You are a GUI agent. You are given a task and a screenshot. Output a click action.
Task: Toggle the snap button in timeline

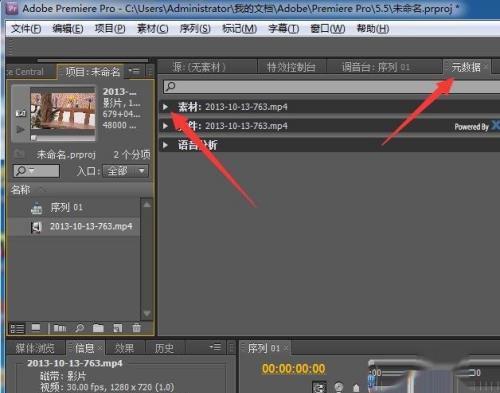tap(319, 388)
